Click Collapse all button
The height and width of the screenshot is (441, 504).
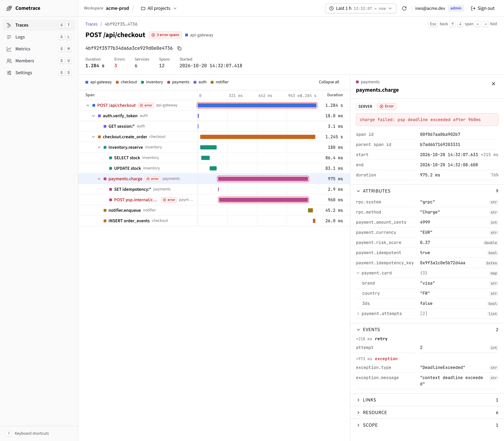(329, 82)
